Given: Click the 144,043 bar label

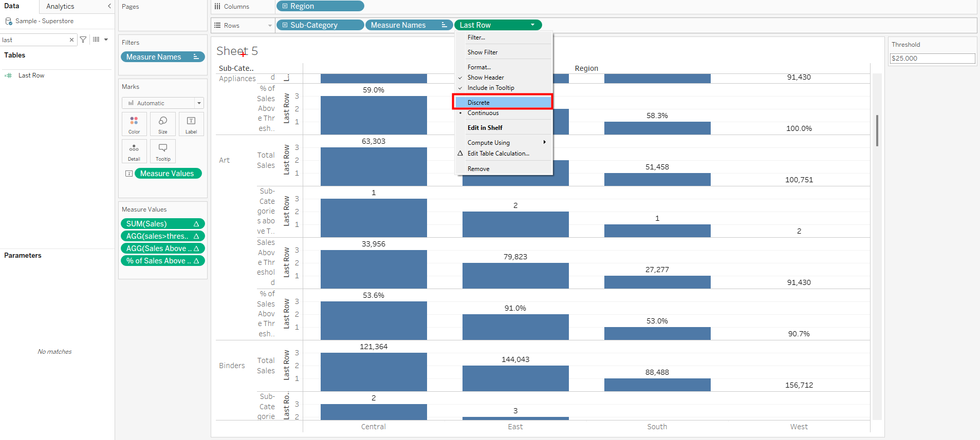Looking at the screenshot, I should tap(515, 359).
